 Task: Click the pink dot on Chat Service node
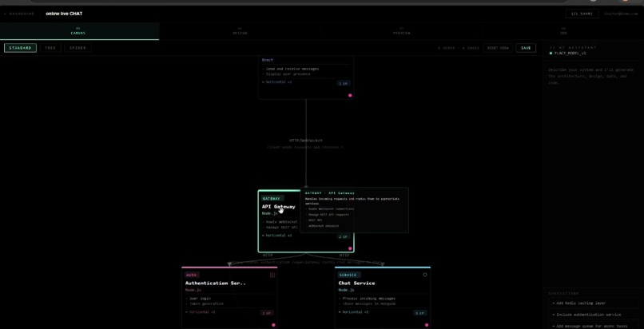[x=427, y=325]
